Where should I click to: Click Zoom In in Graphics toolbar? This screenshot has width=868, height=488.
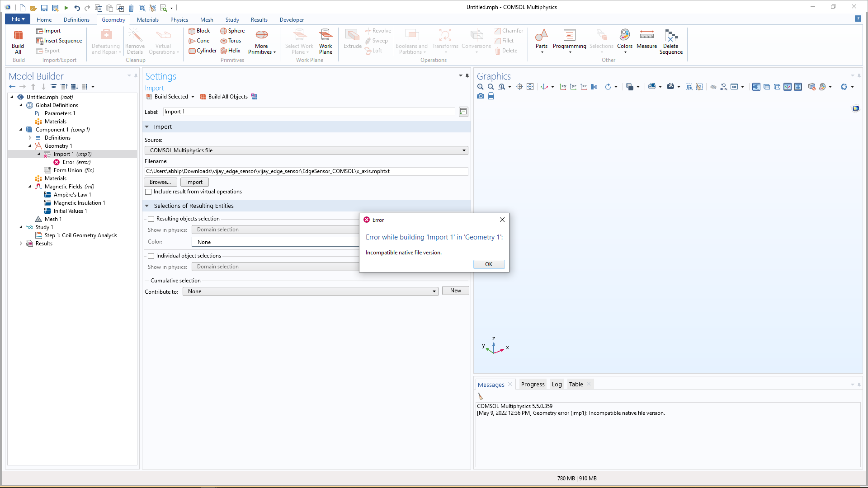pyautogui.click(x=480, y=87)
